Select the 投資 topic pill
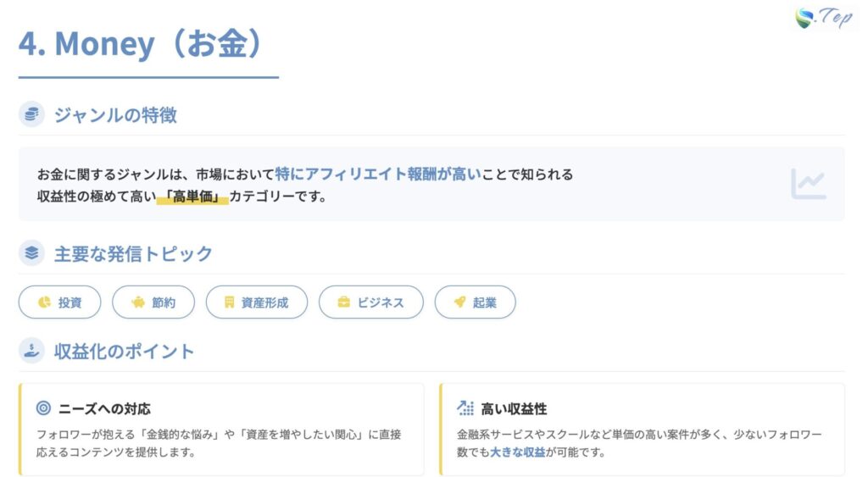The width and height of the screenshot is (868, 477). 60,302
